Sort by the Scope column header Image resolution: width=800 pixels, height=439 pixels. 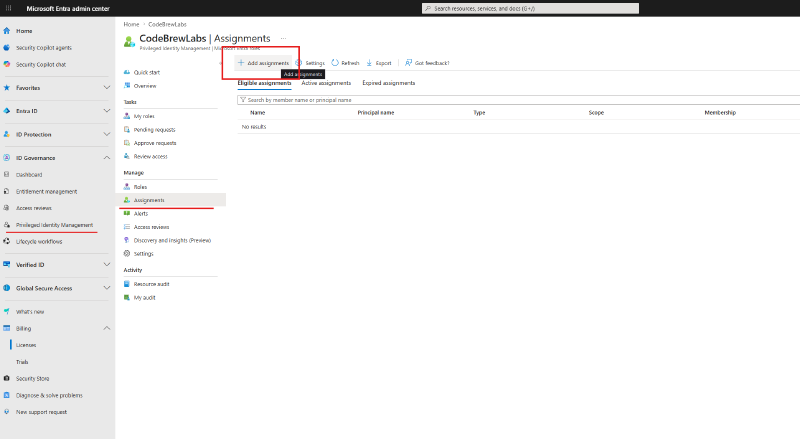[x=596, y=112]
